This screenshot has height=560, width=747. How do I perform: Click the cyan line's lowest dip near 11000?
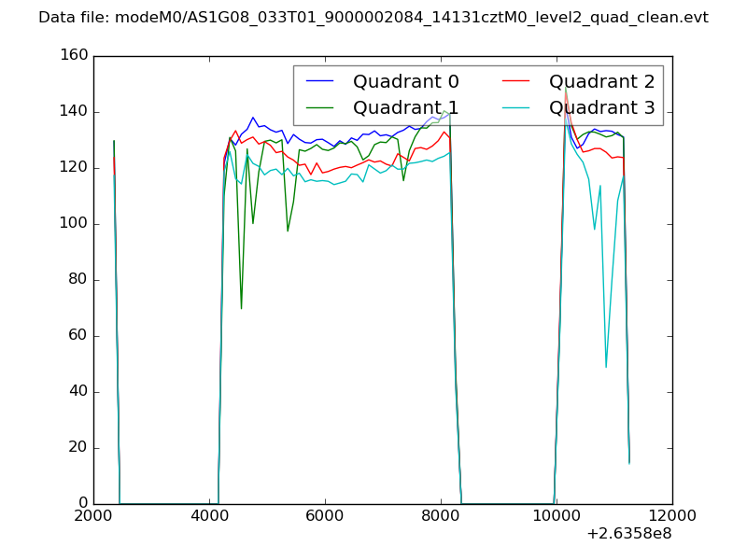click(x=606, y=366)
